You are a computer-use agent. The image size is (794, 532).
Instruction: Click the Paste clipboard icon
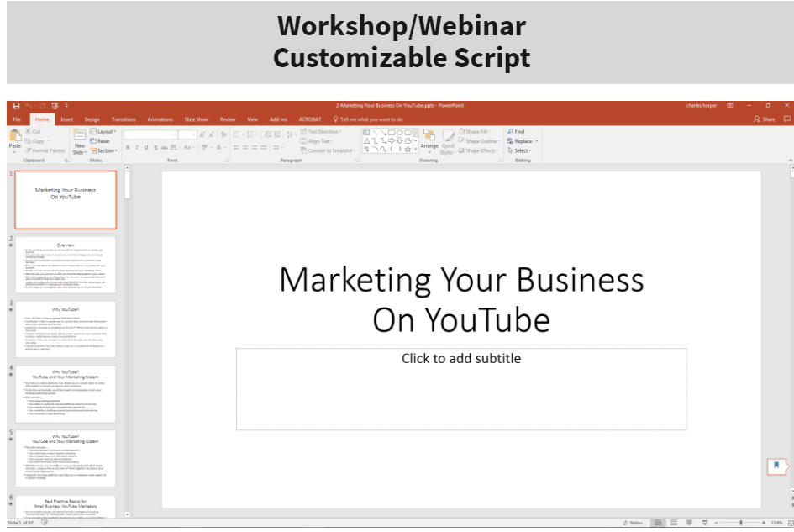pos(15,137)
